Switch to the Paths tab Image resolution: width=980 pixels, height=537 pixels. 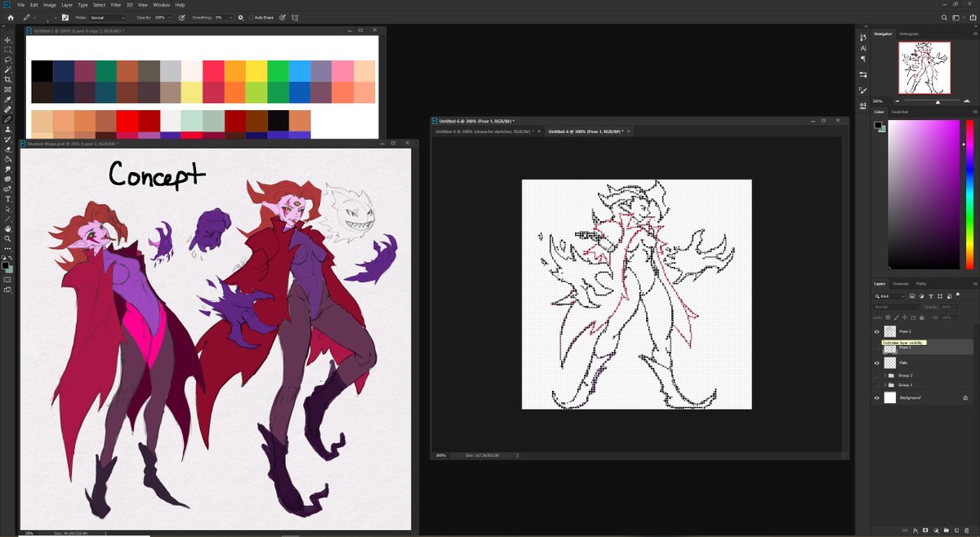pos(921,283)
